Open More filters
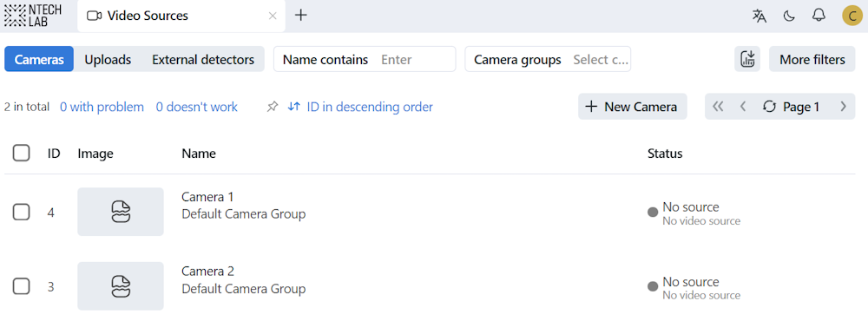The width and height of the screenshot is (868, 321). click(x=812, y=59)
